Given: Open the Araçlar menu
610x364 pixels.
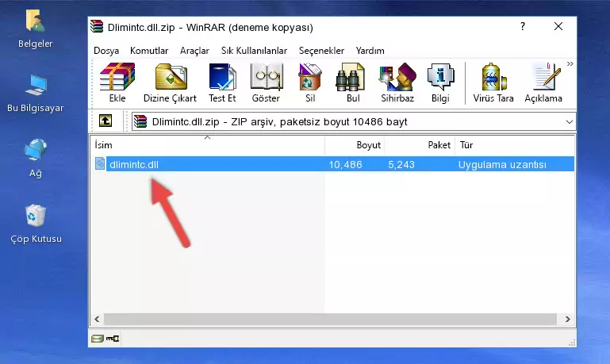Looking at the screenshot, I should click(194, 51).
